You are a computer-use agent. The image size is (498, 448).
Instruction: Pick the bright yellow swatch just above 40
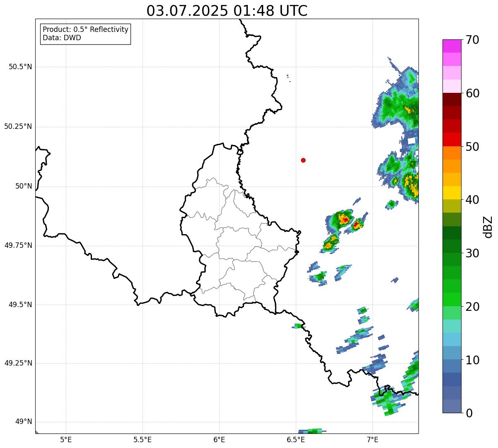tap(452, 193)
